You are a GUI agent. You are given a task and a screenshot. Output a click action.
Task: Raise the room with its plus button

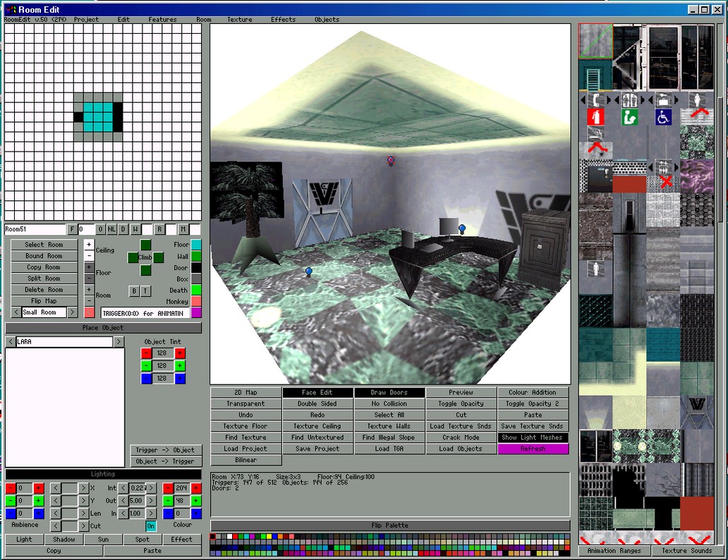[89, 290]
